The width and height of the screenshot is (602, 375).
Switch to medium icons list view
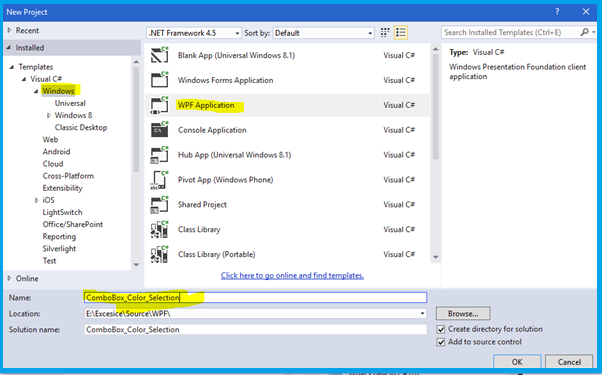[401, 33]
